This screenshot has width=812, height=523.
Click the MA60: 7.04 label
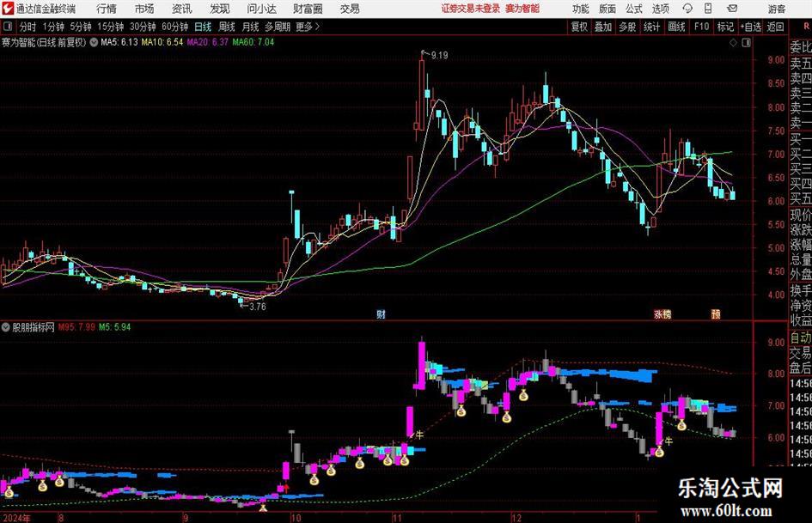click(x=253, y=42)
